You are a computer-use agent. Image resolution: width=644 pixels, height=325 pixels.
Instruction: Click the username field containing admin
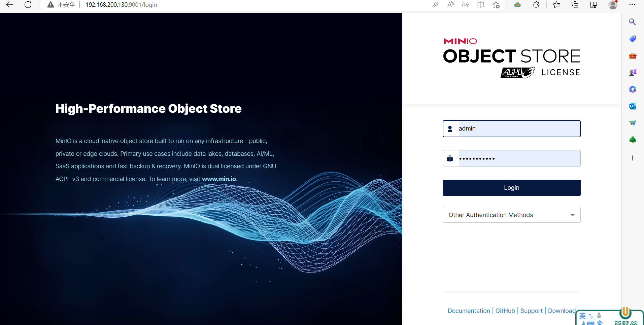coord(511,129)
